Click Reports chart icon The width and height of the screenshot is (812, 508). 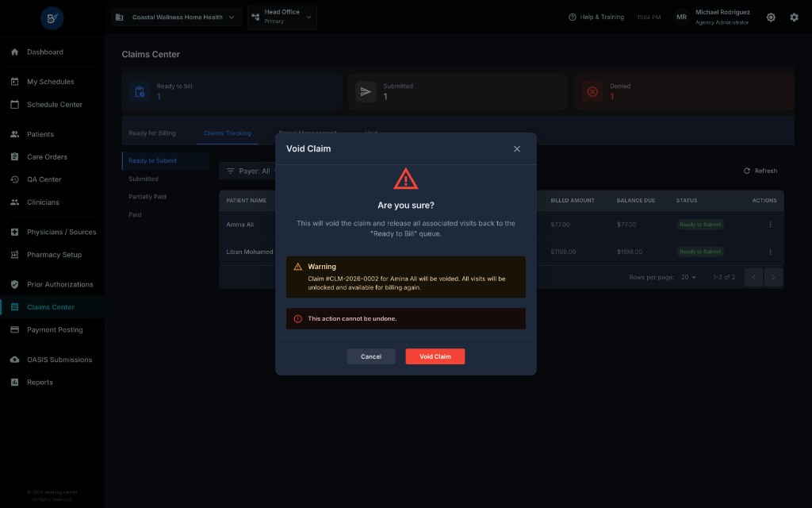click(x=14, y=382)
